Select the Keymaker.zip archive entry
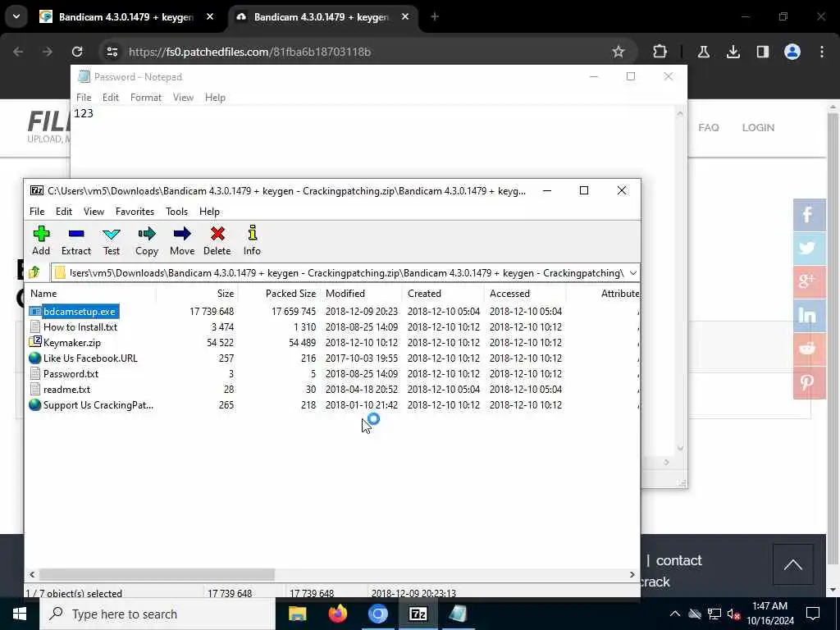Viewport: 840px width, 630px height. coord(72,342)
